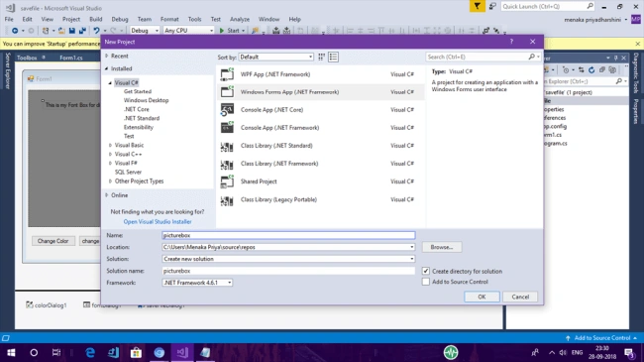Open the Analyze menu

coord(240,19)
